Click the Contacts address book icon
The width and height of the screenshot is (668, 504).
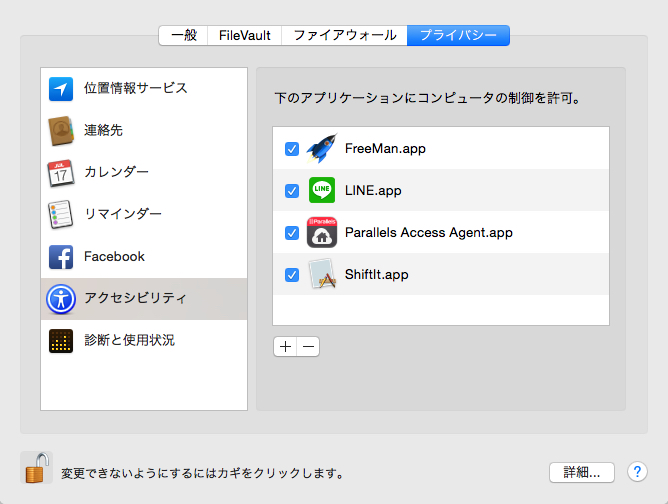click(x=61, y=130)
